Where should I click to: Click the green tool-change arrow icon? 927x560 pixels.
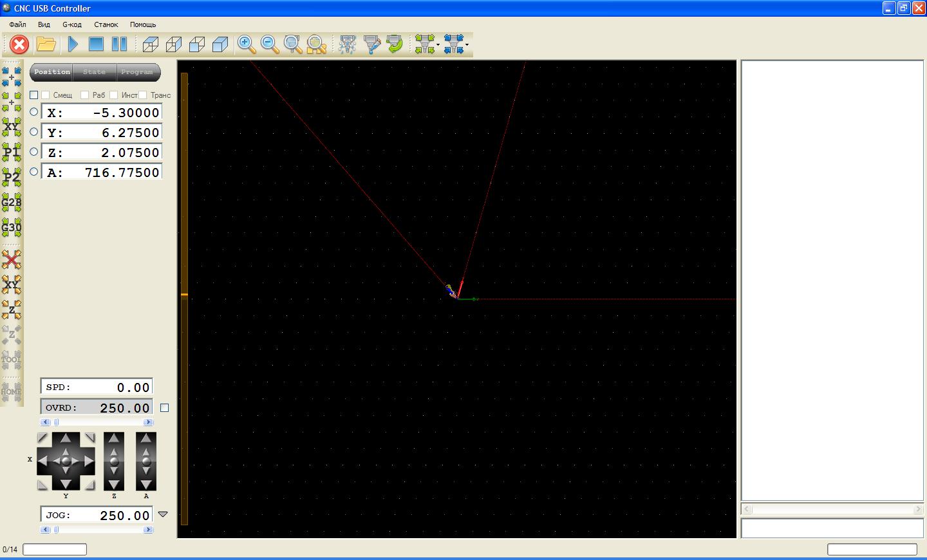(394, 44)
